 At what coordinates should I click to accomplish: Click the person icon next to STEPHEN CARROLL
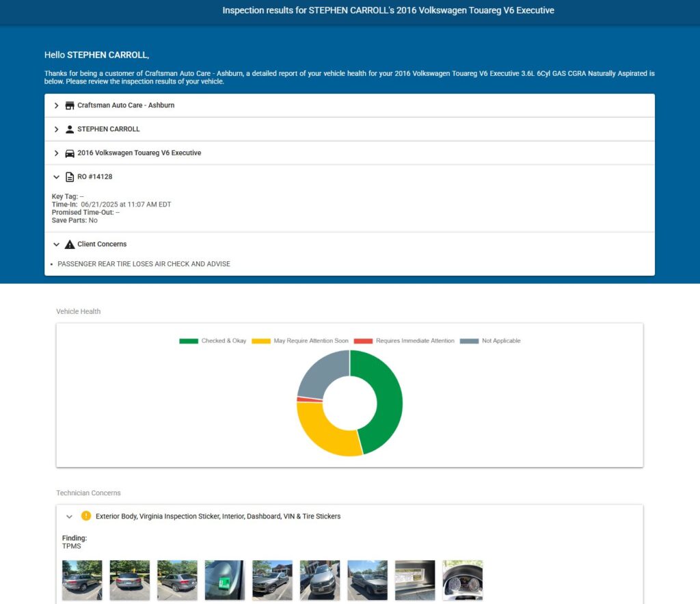click(69, 129)
